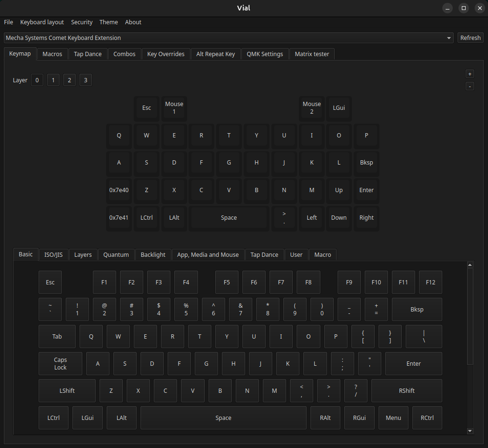Open the Keyboard layout menu
The width and height of the screenshot is (488, 448).
coord(42,22)
